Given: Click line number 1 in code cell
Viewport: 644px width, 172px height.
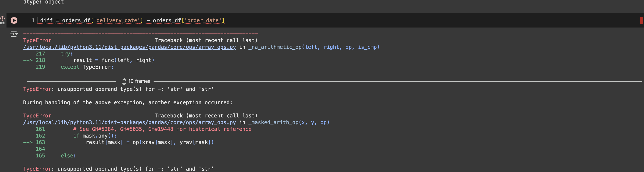Looking at the screenshot, I should 33,20.
